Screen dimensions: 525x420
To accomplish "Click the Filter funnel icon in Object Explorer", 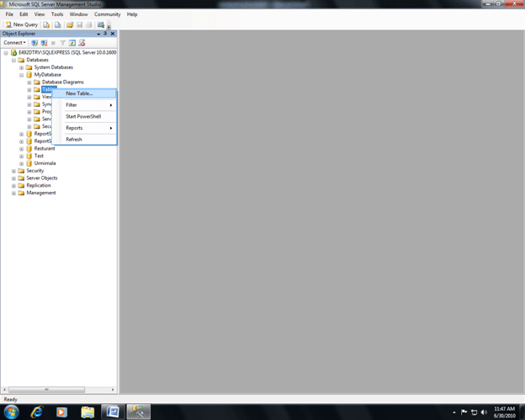I will (62, 43).
